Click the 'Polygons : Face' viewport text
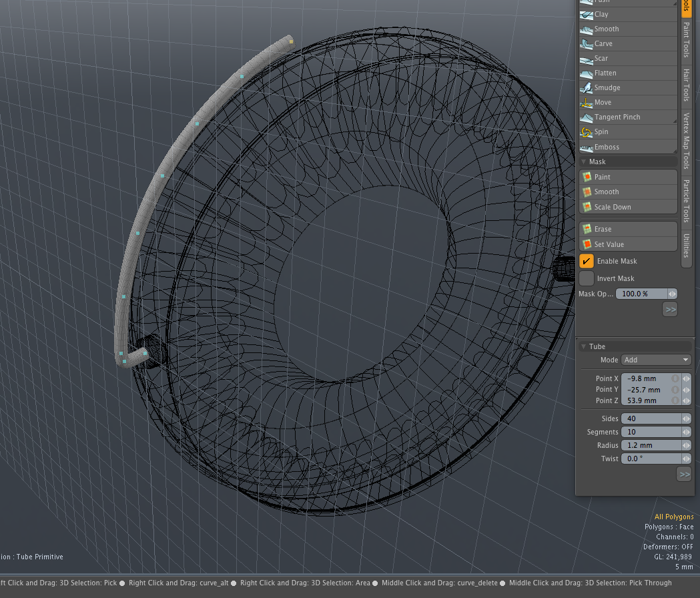The width and height of the screenshot is (700, 598). (669, 527)
